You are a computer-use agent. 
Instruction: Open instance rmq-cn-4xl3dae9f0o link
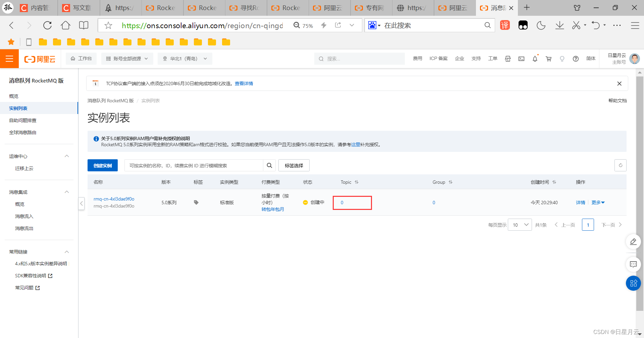[x=114, y=199]
